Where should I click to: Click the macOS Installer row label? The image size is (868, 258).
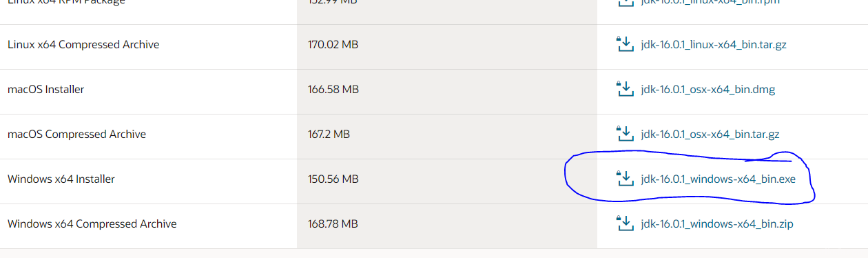(46, 90)
